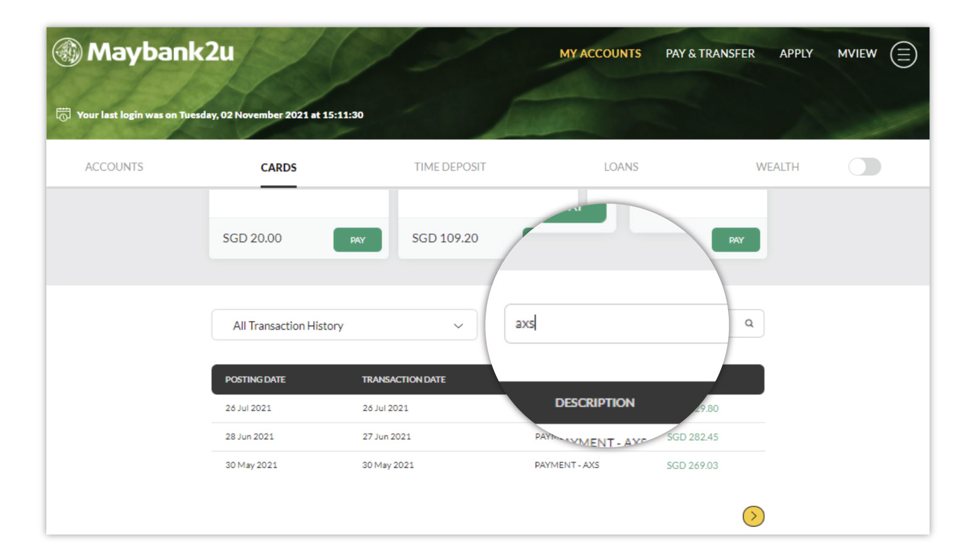The height and width of the screenshot is (560, 975).
Task: Open All Transaction History dropdown
Action: 344,325
